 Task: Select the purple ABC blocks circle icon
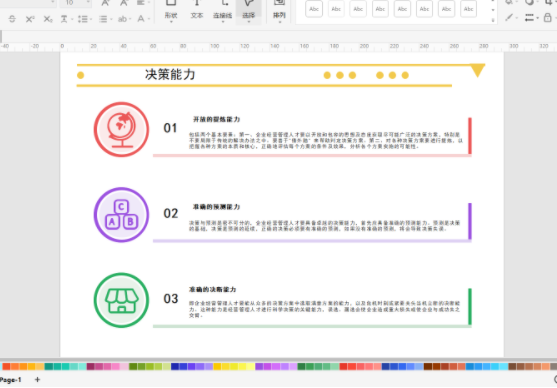(x=121, y=215)
